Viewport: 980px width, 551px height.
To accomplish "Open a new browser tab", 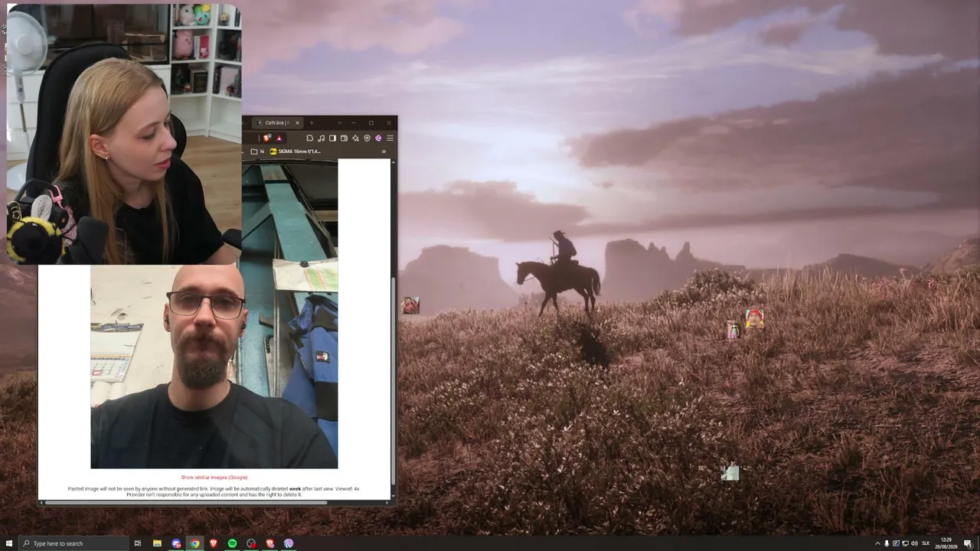I will pyautogui.click(x=311, y=122).
